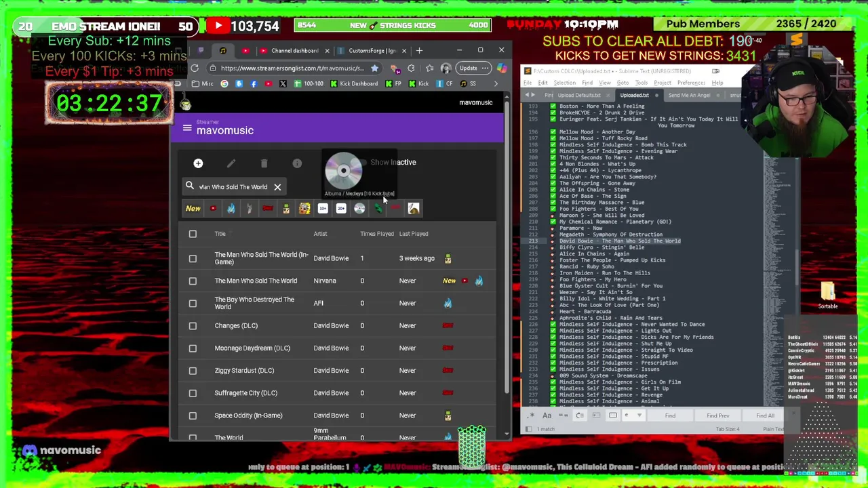The height and width of the screenshot is (488, 868).
Task: Open Google bookmark icon
Action: point(224,84)
